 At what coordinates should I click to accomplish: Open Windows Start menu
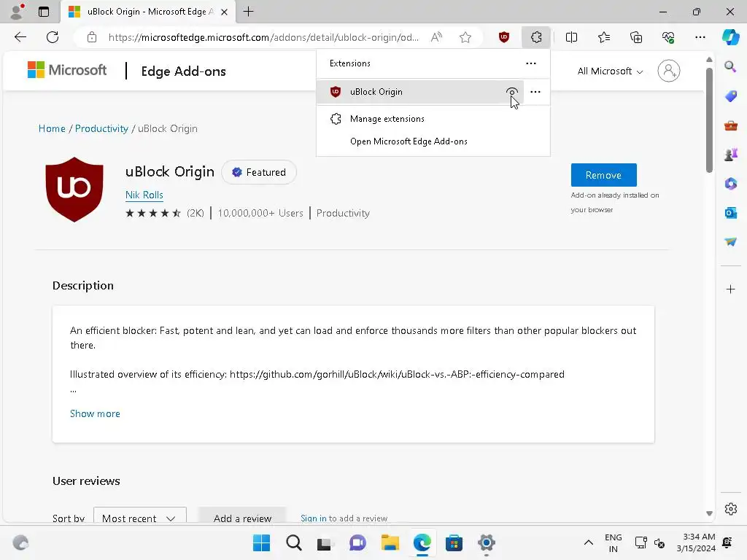(261, 542)
